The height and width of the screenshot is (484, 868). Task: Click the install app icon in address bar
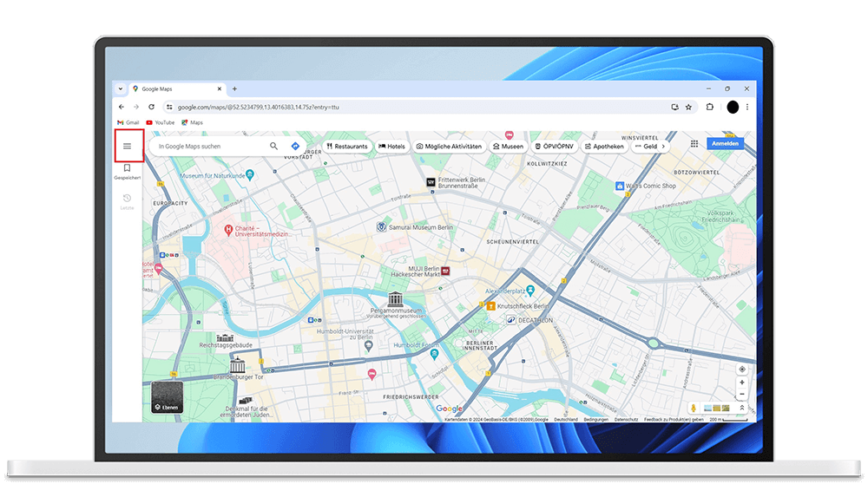click(x=674, y=108)
